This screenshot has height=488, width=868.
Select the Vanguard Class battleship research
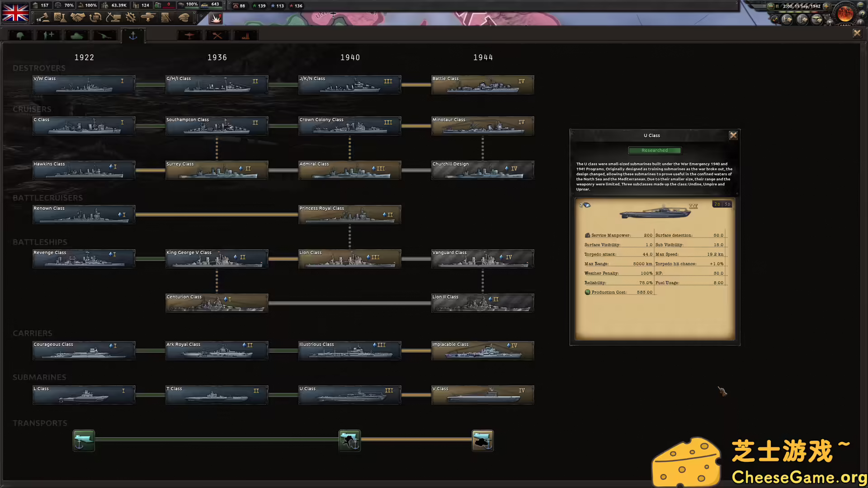tap(482, 258)
